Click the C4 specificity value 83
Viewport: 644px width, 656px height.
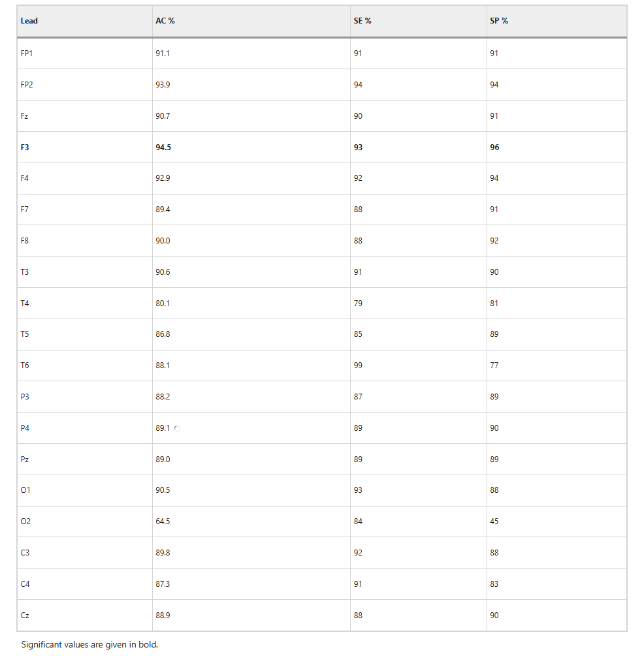click(x=494, y=584)
